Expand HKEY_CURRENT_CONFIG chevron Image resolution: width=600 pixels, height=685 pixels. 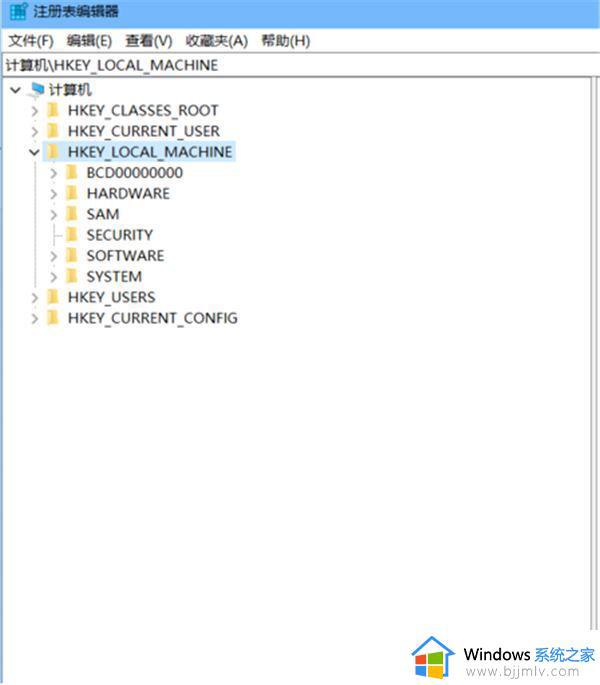click(35, 319)
